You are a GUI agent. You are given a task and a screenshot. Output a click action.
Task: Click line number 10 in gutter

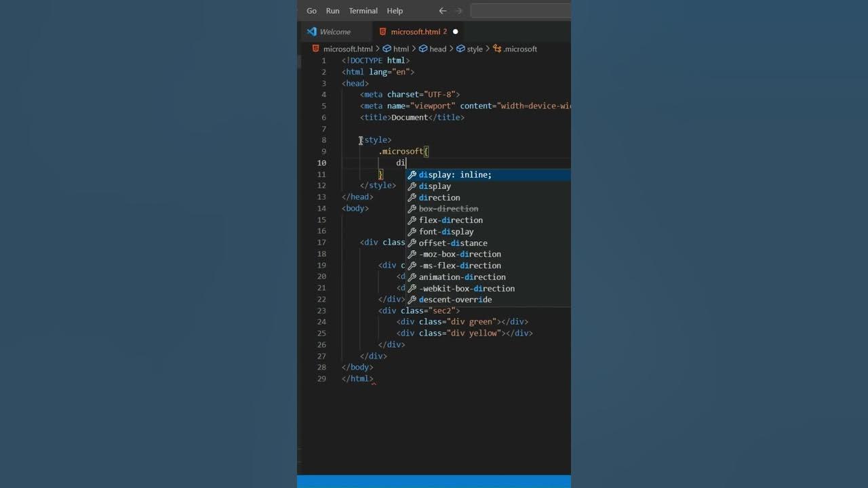point(321,163)
